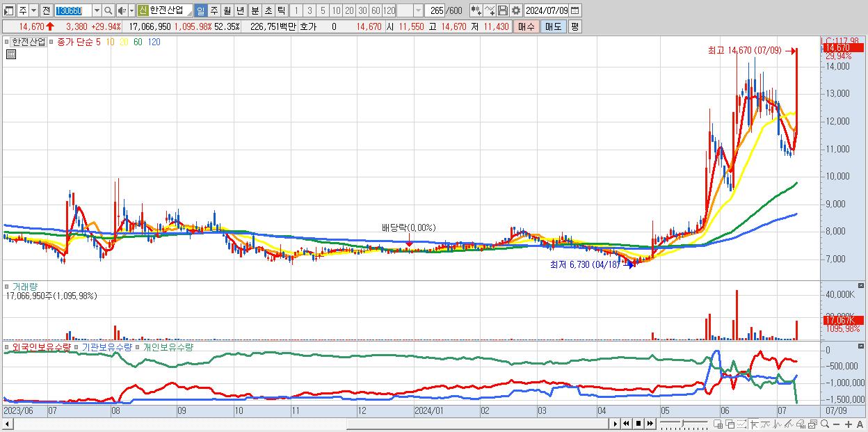The image size is (868, 432).
Task: Click the speaker sound icon
Action: click(x=122, y=10)
